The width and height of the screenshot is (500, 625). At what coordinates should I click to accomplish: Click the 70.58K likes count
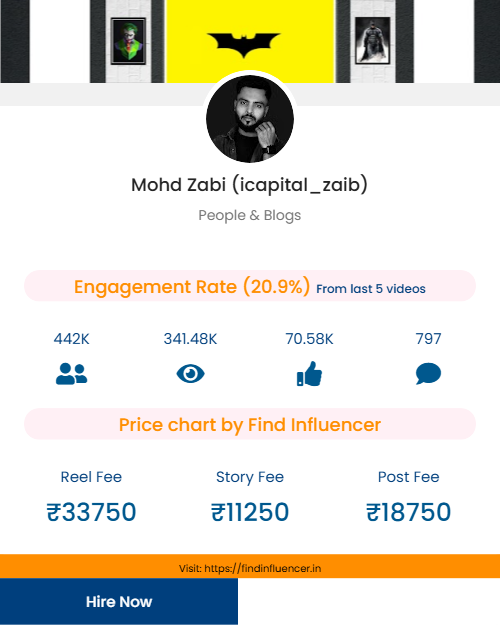click(x=309, y=339)
